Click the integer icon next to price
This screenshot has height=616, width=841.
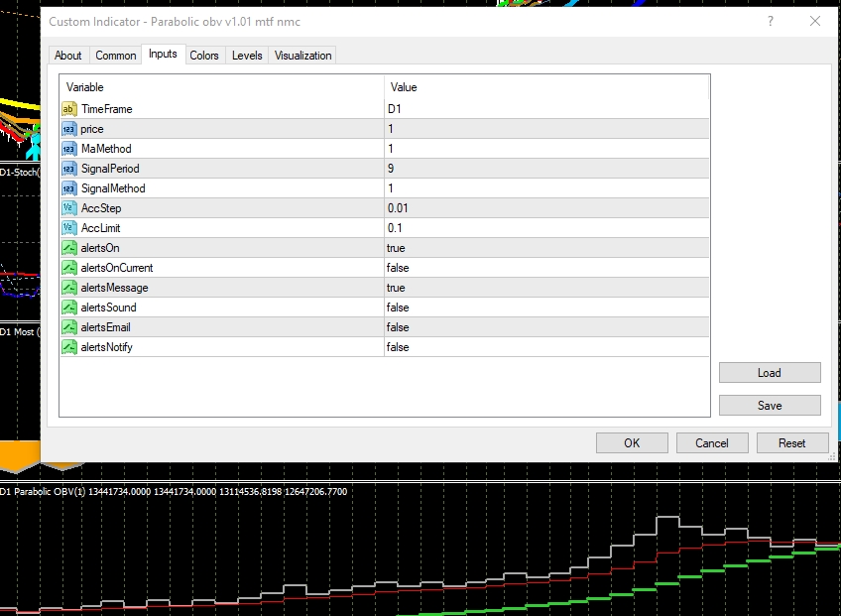[x=69, y=129]
